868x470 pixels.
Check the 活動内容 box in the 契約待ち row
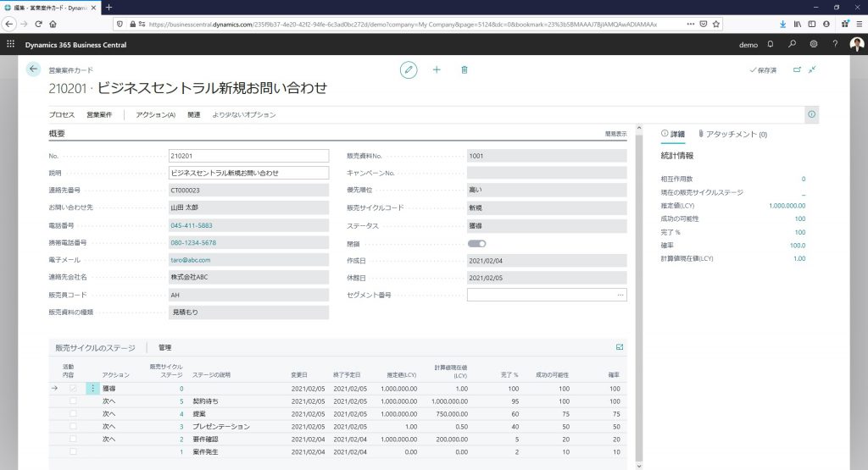73,401
